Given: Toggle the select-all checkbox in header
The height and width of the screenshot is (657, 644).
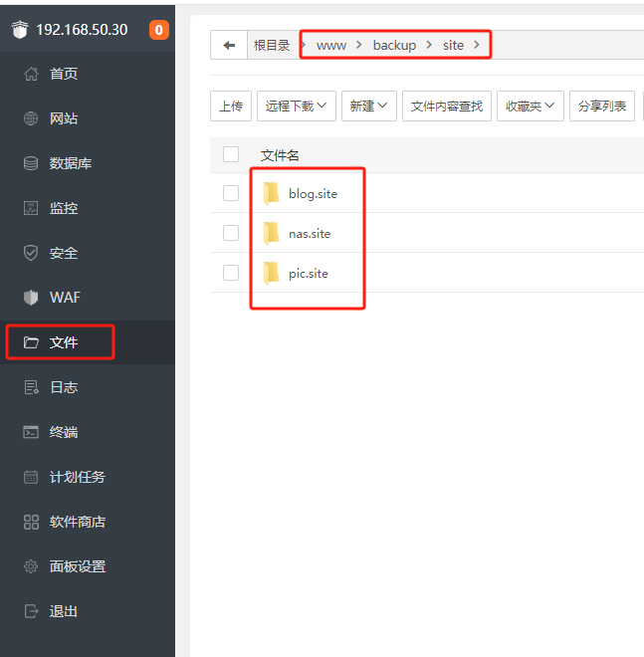Looking at the screenshot, I should pyautogui.click(x=231, y=154).
